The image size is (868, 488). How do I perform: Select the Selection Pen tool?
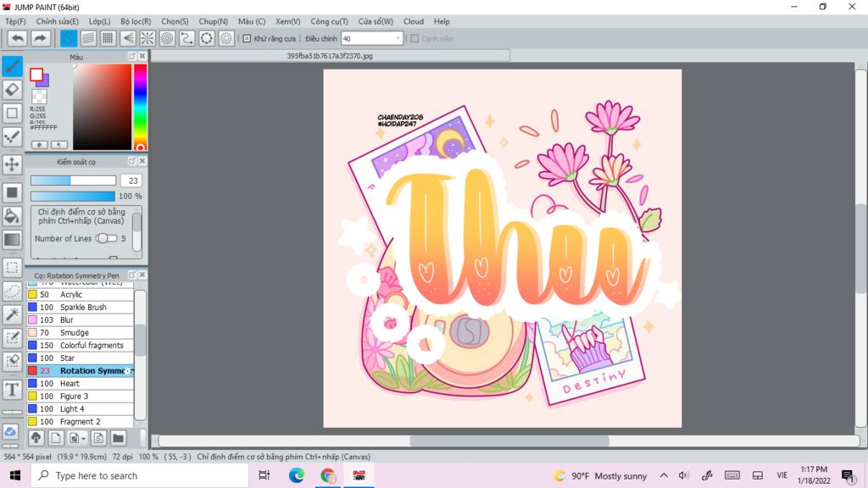point(12,337)
